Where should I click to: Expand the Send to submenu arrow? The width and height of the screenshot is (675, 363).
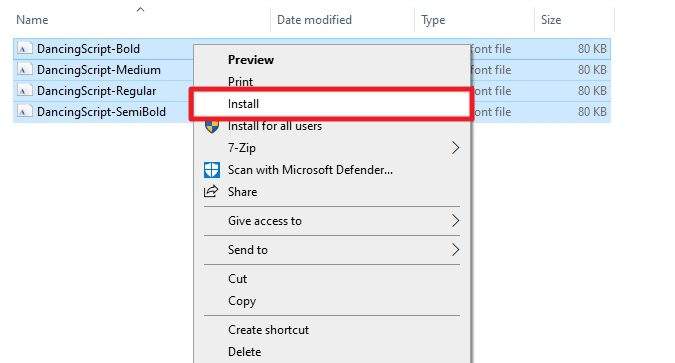click(x=455, y=250)
